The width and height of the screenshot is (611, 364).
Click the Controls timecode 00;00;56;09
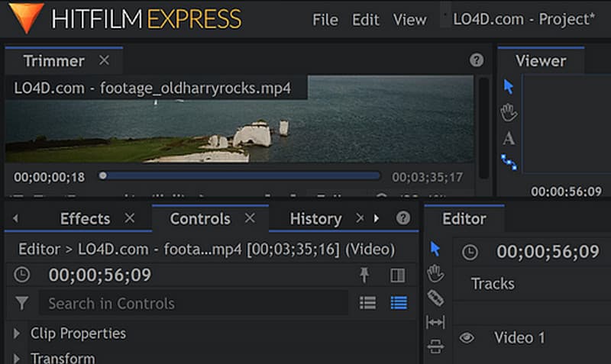click(100, 275)
